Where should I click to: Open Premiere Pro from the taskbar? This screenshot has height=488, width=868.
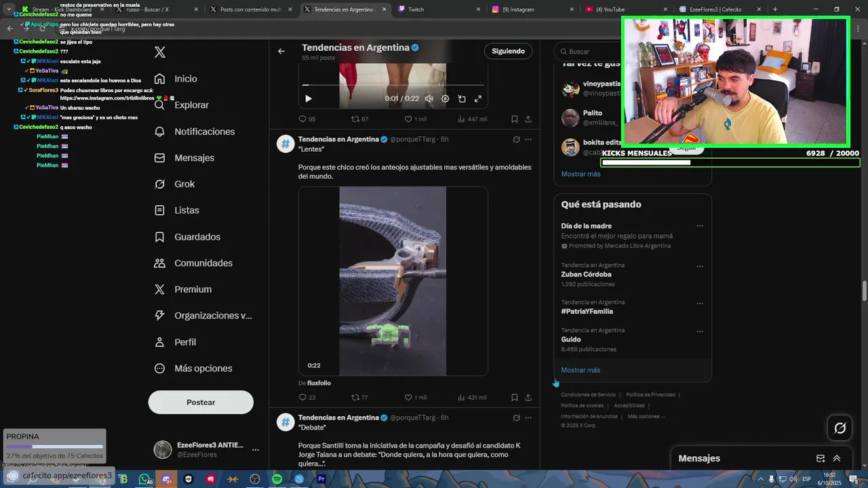321,479
